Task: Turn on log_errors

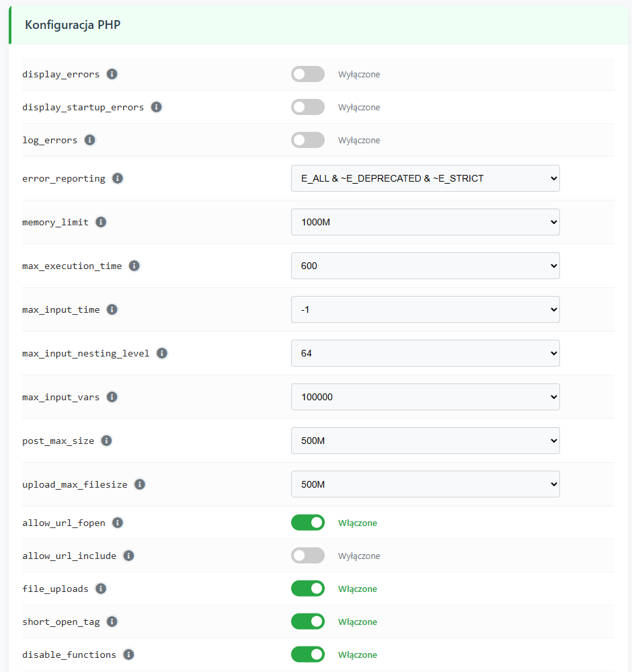Action: 307,140
